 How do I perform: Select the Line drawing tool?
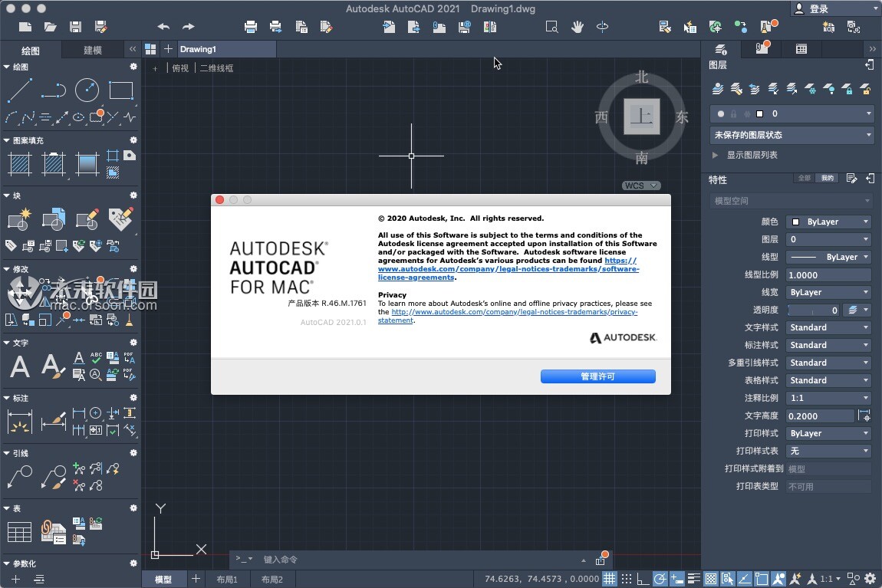coord(20,90)
